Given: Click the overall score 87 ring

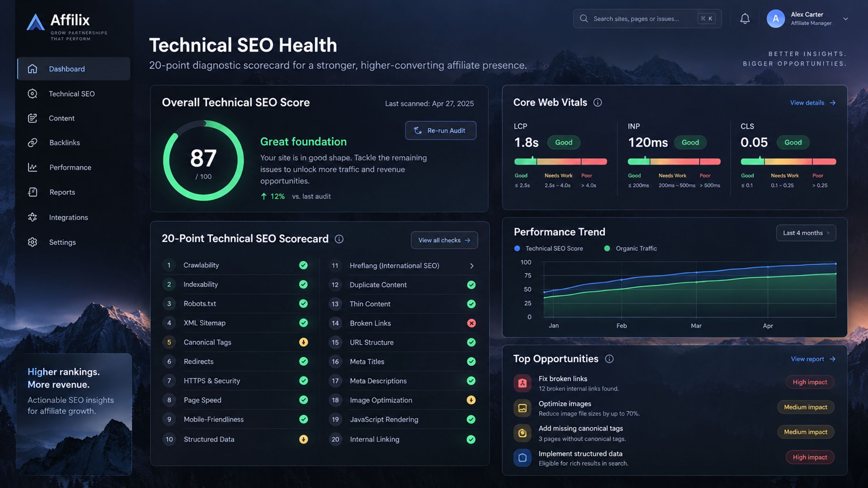Looking at the screenshot, I should [203, 160].
